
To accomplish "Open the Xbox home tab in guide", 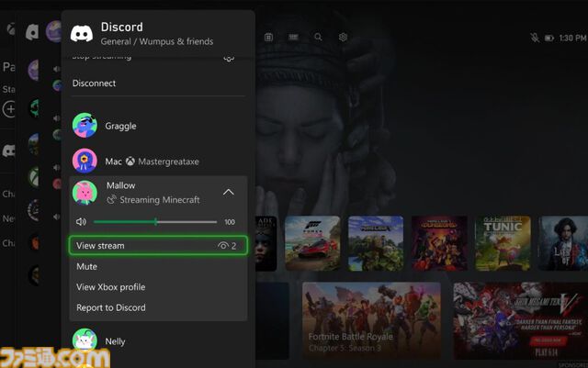I will 11,29.
